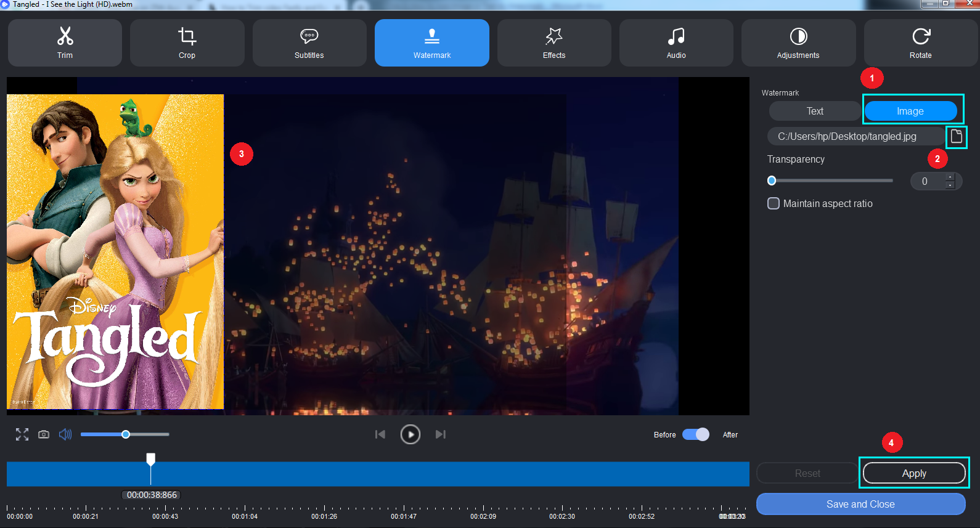Click the transparency value field

[x=928, y=181]
